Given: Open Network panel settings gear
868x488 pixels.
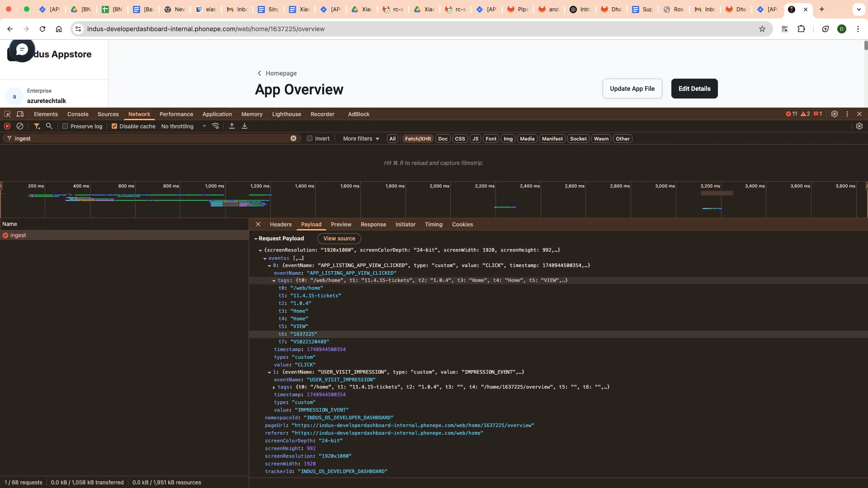Looking at the screenshot, I should [x=859, y=127].
